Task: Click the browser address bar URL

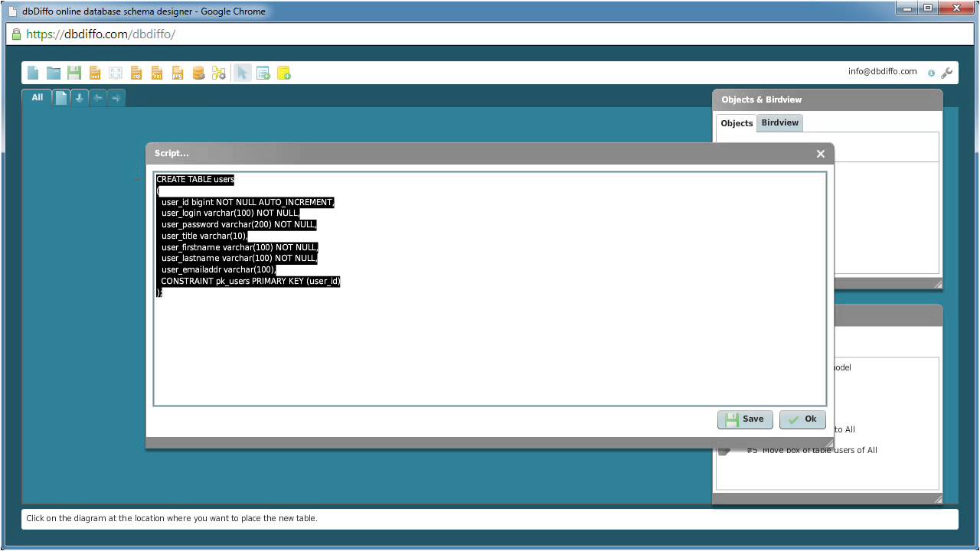Action: [x=101, y=34]
